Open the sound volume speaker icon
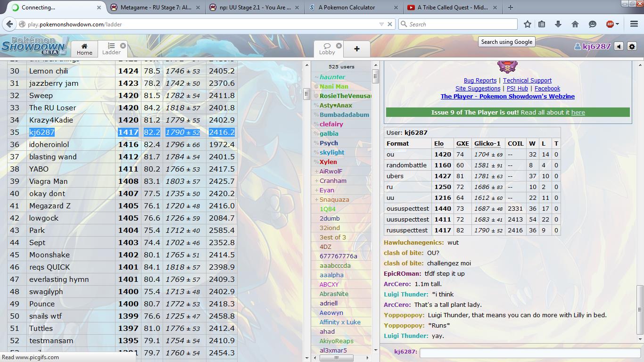Screen dimensions: 644x362 619,46
